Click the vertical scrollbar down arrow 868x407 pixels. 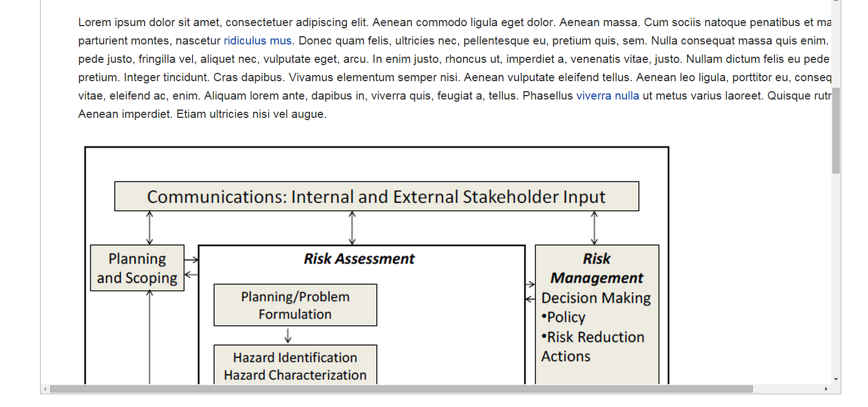(836, 379)
